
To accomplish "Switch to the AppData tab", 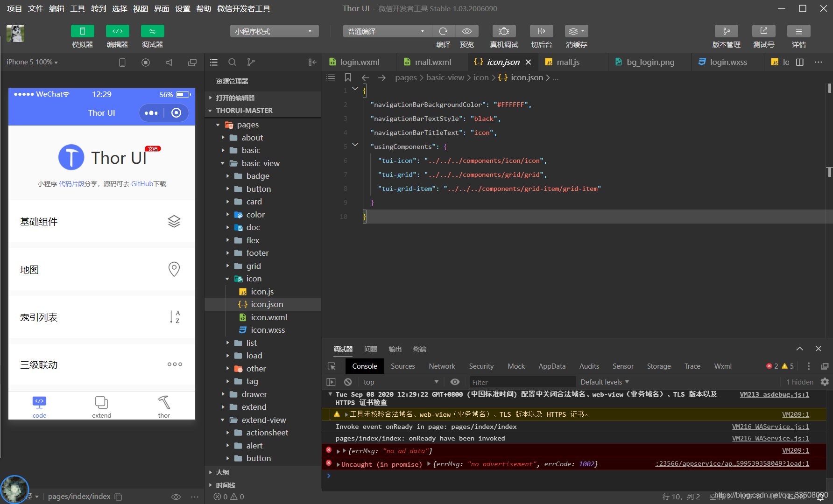I will pos(552,366).
